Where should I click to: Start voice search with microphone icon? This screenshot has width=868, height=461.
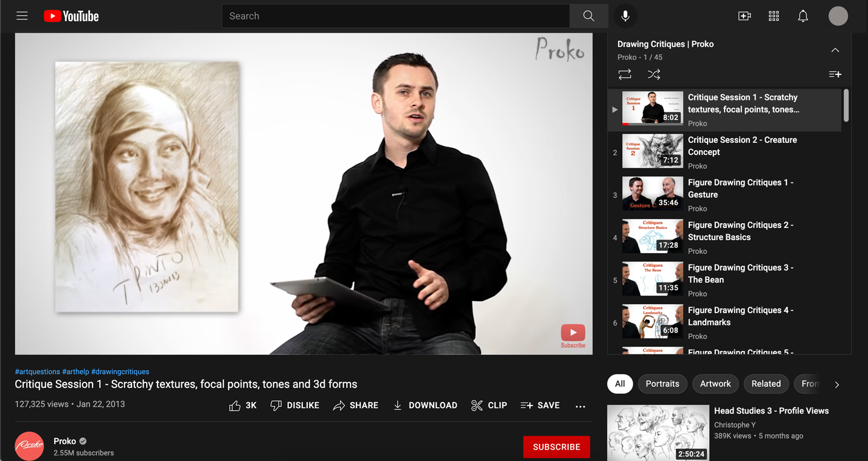click(x=625, y=16)
